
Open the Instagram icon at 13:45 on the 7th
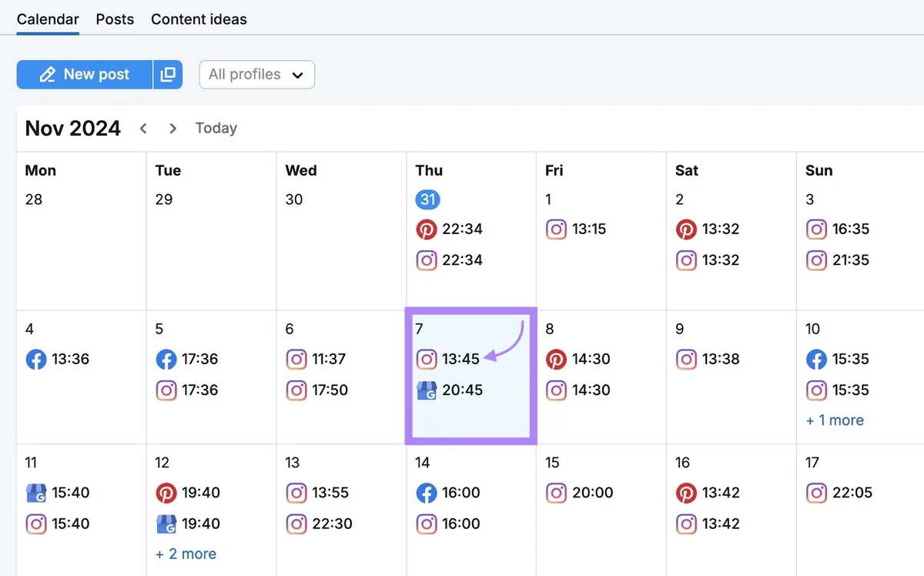coord(426,359)
